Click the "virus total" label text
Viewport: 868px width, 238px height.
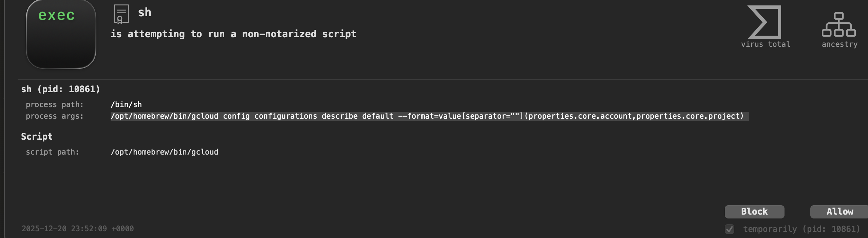click(766, 44)
